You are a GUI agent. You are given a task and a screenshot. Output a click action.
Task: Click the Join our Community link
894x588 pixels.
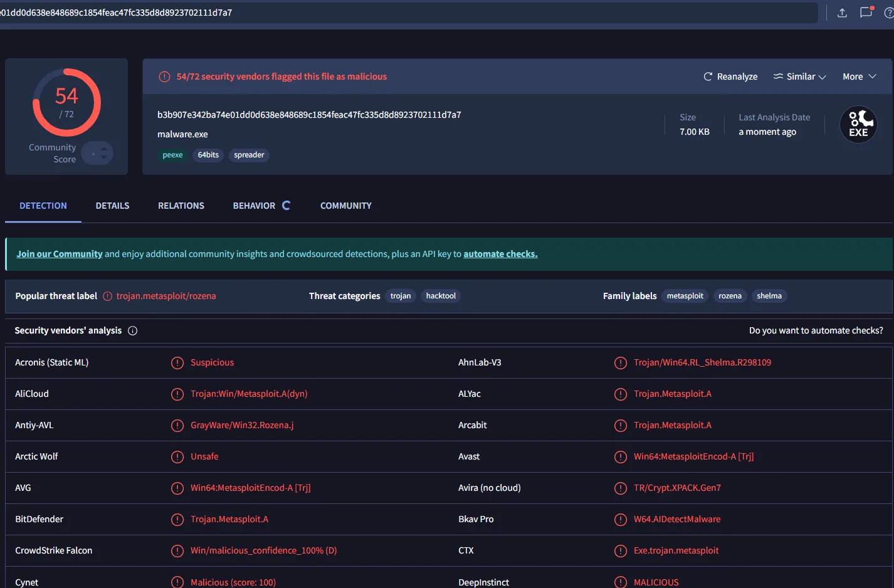pyautogui.click(x=60, y=254)
